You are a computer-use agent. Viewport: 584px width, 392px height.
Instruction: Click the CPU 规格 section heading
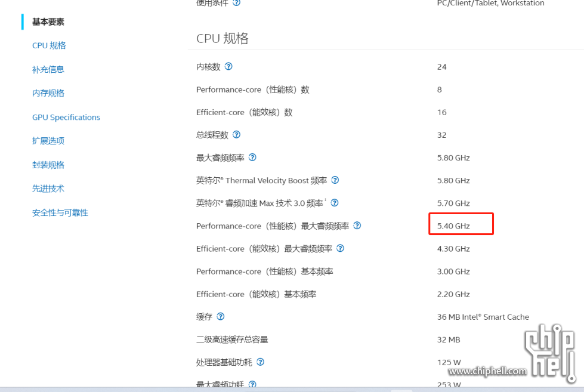223,38
